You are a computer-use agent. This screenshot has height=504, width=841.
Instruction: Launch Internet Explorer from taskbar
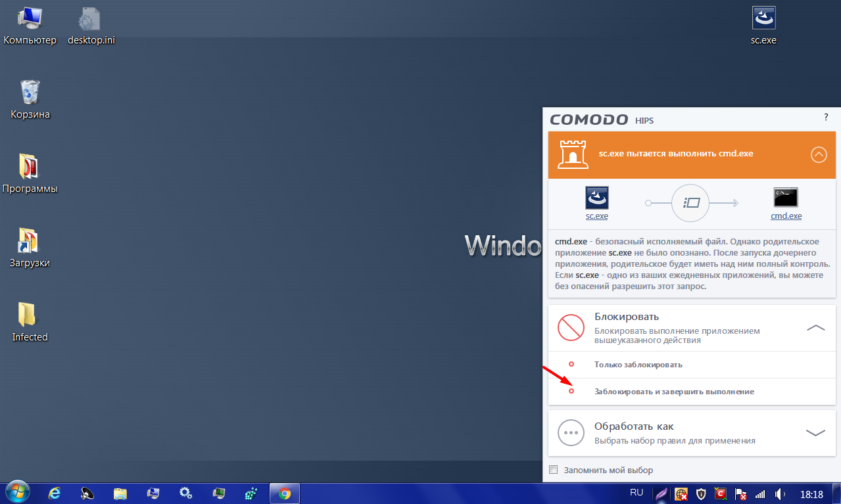tap(55, 493)
